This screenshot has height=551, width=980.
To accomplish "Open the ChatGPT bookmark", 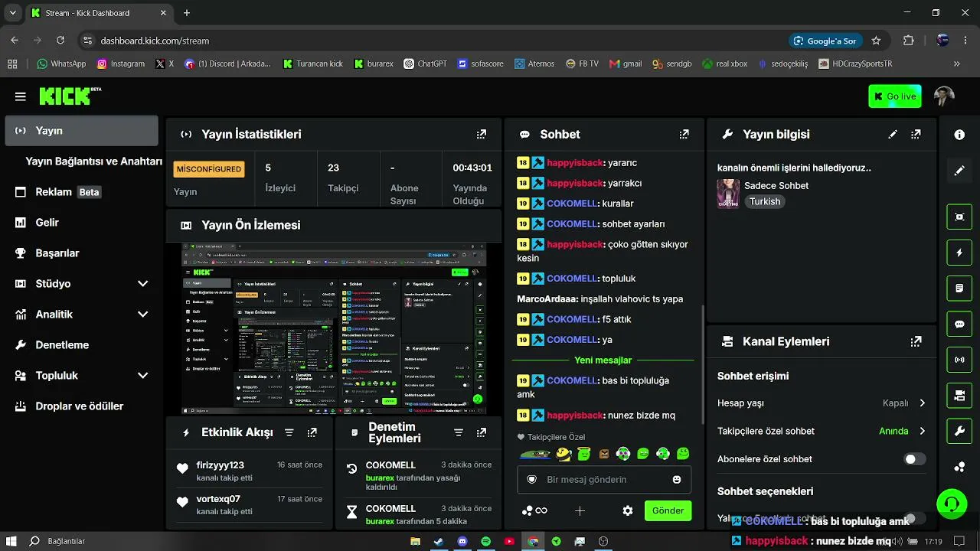I will click(426, 64).
